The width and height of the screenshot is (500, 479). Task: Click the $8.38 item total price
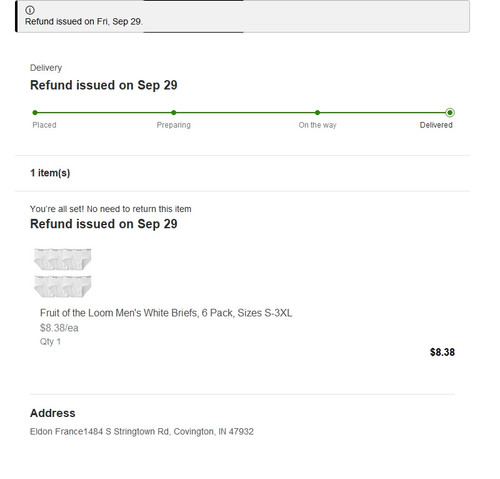(x=442, y=352)
